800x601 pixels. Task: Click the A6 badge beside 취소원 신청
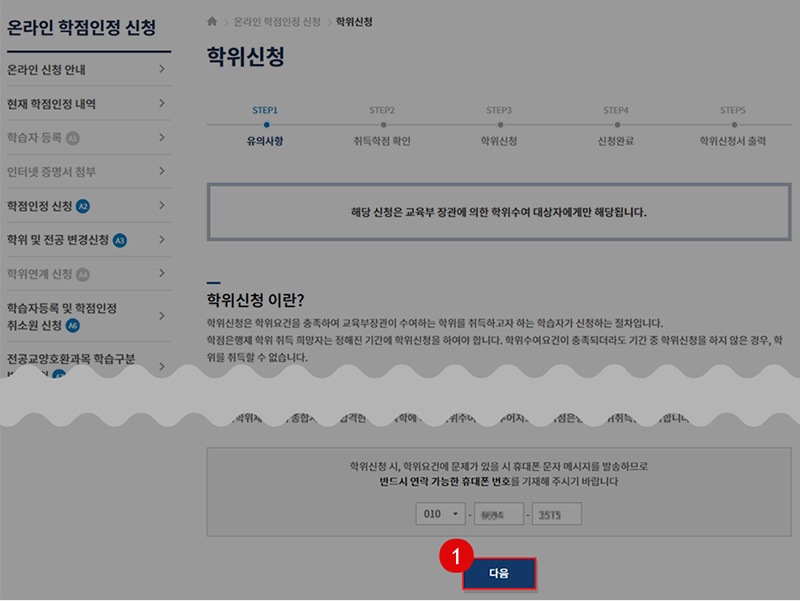[73, 326]
